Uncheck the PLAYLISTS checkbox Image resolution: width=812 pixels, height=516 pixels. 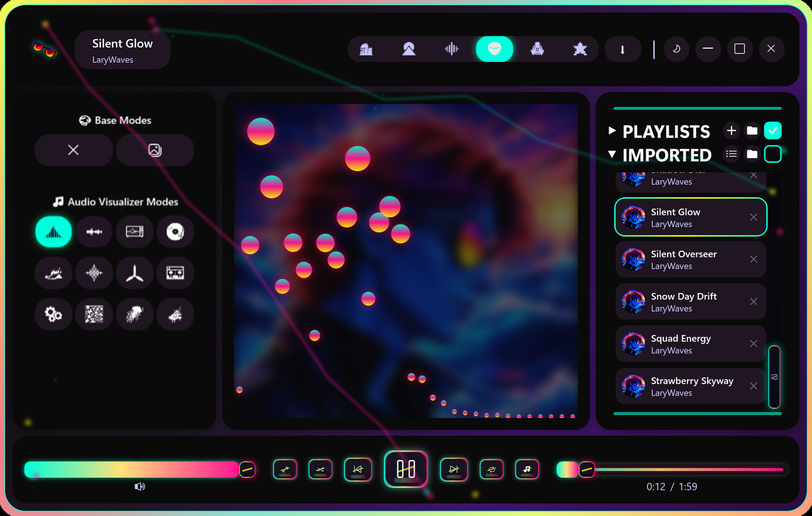tap(773, 130)
